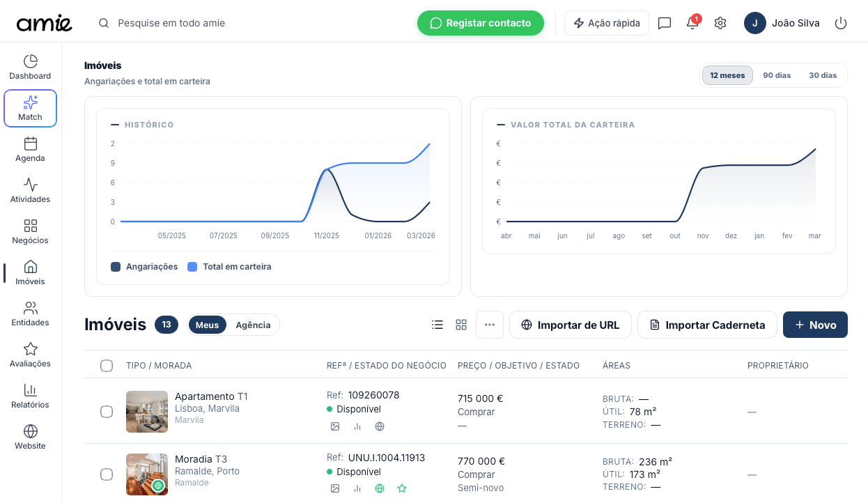Viewport: 868px width, 503px height.
Task: Switch to list view icon
Action: [437, 325]
